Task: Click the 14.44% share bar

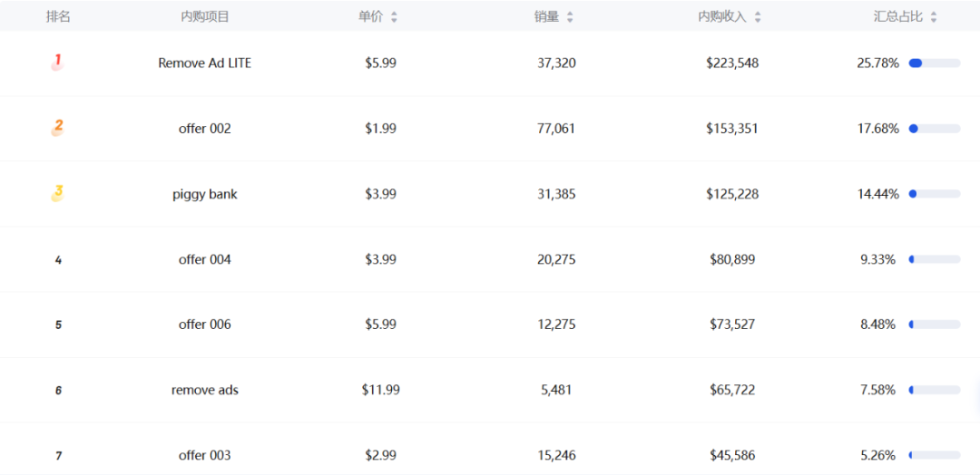Action: (934, 194)
